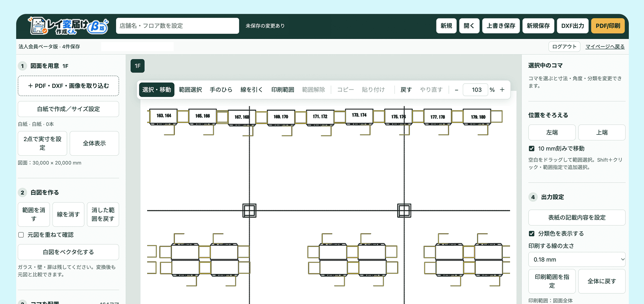Viewport: 644px width, 304px height.
Task: Import via PDF・DXF・画像を取り込む button
Action: click(68, 86)
